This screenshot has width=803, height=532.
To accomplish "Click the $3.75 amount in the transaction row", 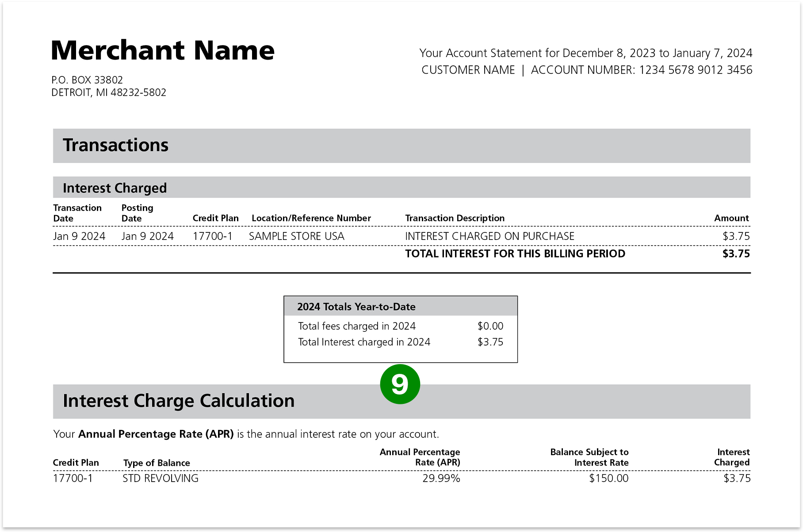I will tap(736, 236).
